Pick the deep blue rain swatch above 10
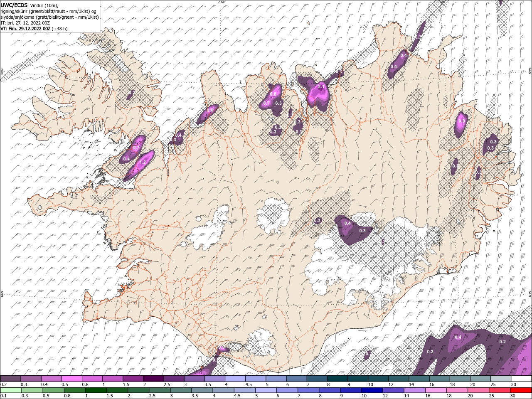This screenshot has width=532, height=399. (372, 390)
